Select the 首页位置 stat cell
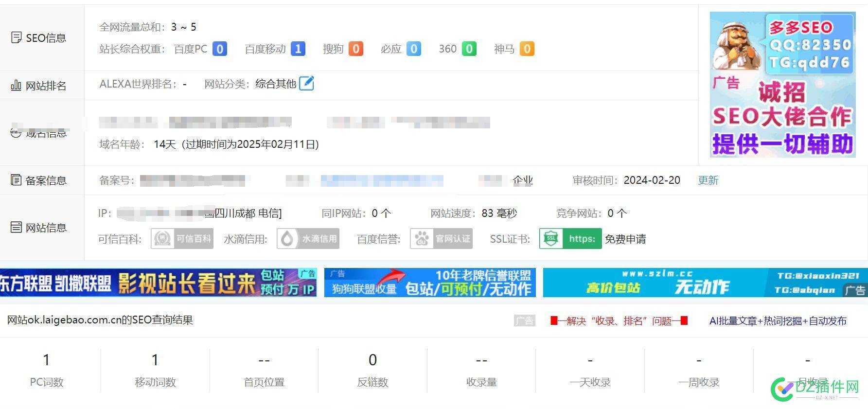This screenshot has width=868, height=409. [x=264, y=370]
